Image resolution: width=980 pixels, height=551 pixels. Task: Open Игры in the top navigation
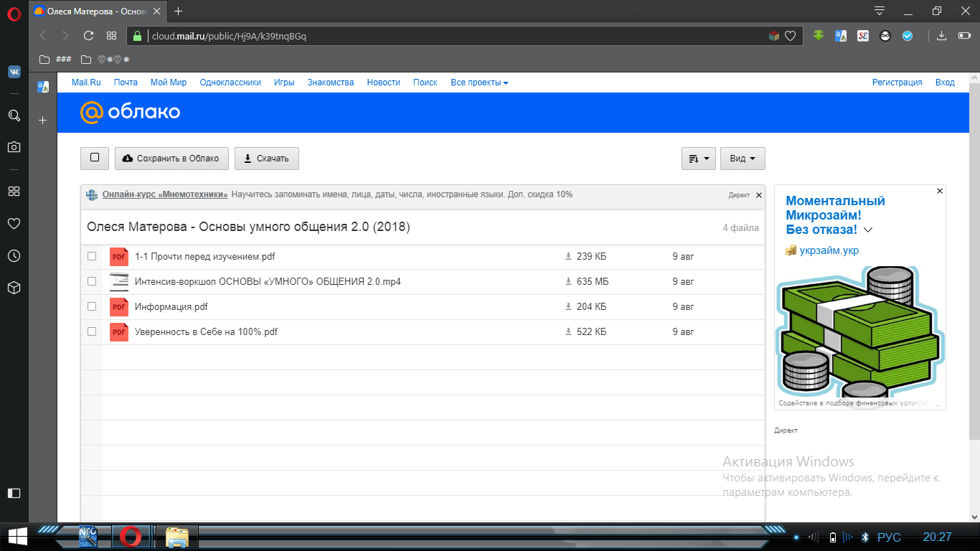coord(284,83)
